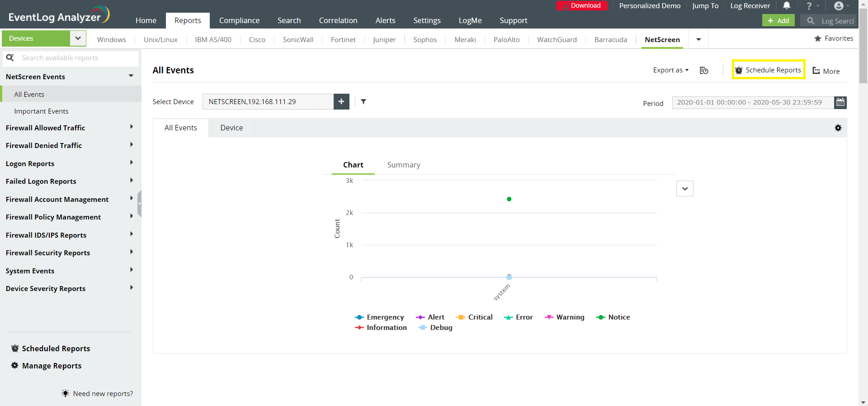Switch to the Alerts tab
This screenshot has width=868, height=406.
pos(385,20)
